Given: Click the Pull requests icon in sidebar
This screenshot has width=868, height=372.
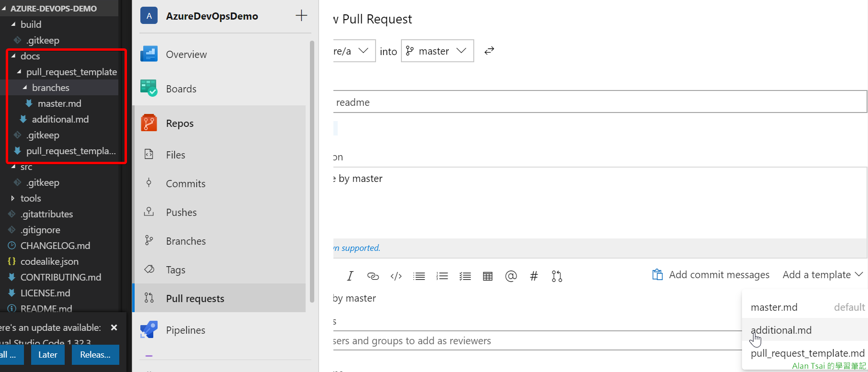Looking at the screenshot, I should coord(149,298).
